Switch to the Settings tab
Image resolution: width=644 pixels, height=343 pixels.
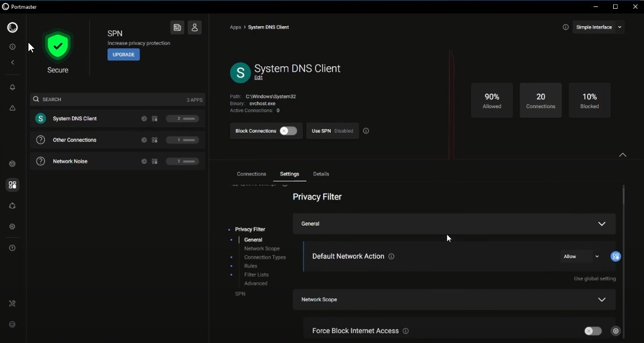tap(289, 174)
